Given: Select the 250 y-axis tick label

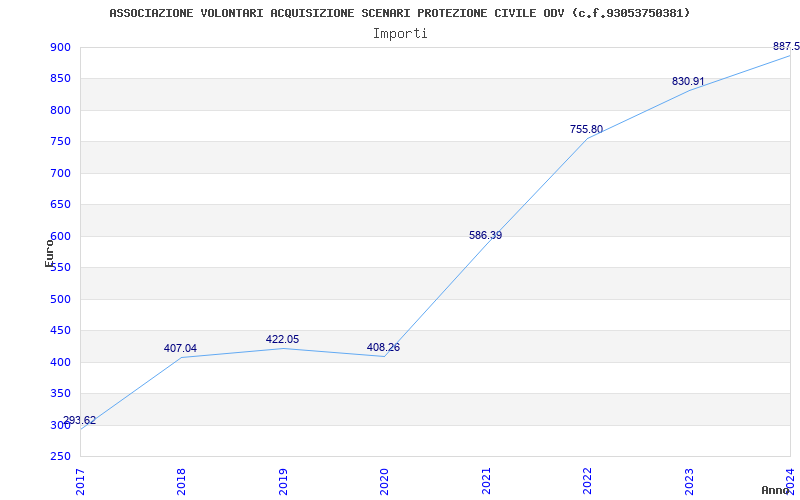Looking at the screenshot, I should [60, 457].
